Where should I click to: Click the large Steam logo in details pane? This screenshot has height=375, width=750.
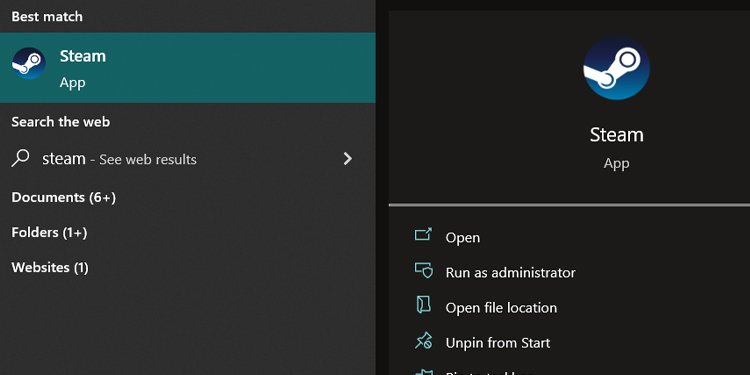(616, 67)
